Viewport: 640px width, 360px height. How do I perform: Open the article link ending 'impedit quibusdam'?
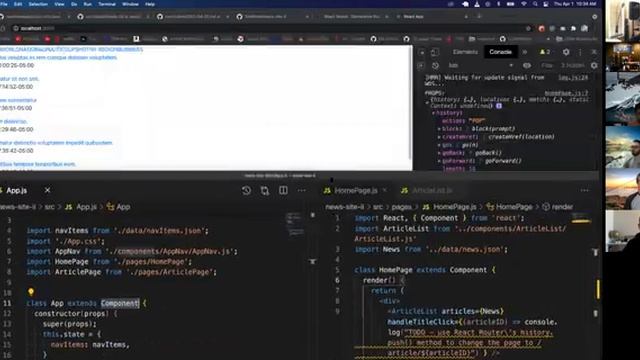[x=56, y=143]
